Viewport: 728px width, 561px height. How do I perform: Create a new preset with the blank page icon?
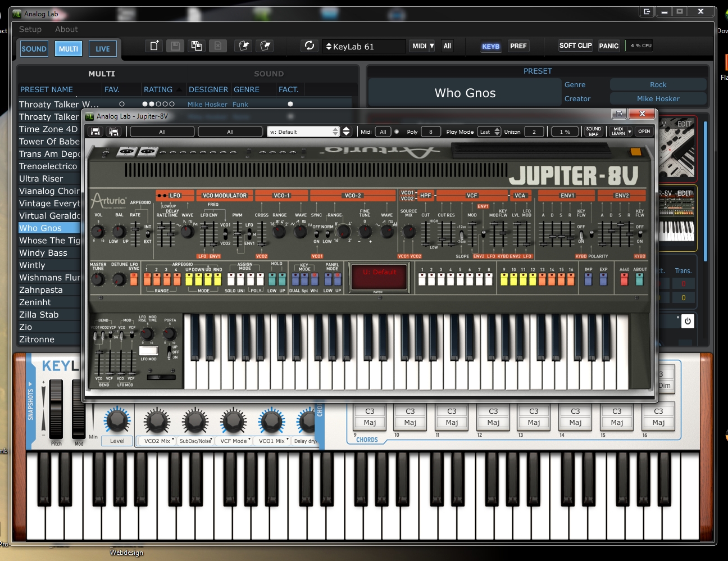(154, 46)
